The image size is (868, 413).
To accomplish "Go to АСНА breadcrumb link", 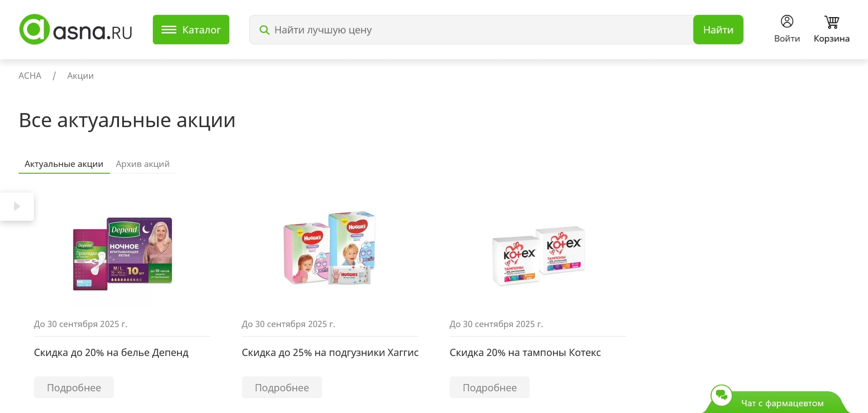I will point(30,76).
